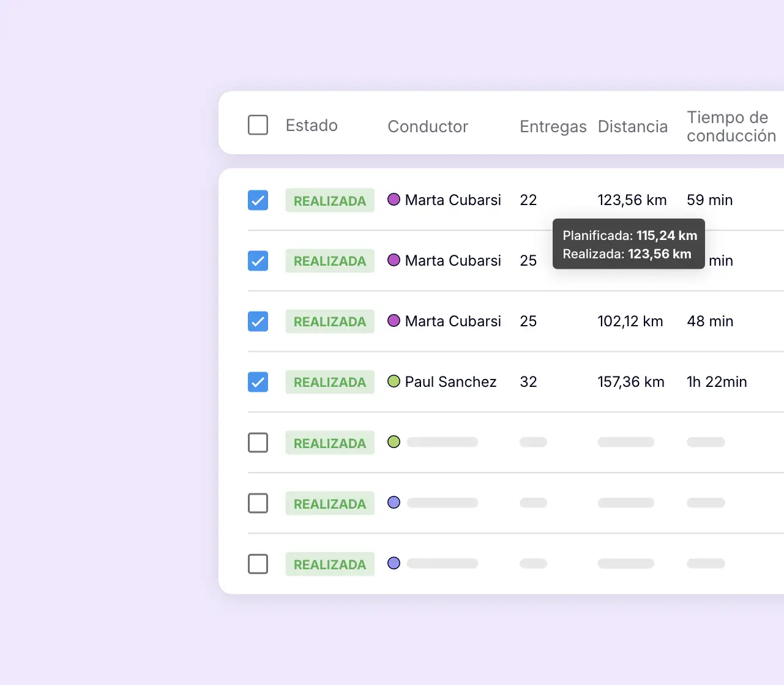This screenshot has width=784, height=685.
Task: Uncheck the Marta Cubarsi row under the tooltip
Action: pos(258,261)
